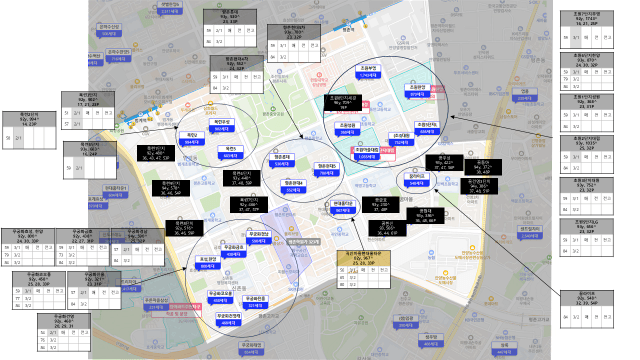Select the 221세대 apartment marker
Screen dimensions: 640x360
coord(156,304)
